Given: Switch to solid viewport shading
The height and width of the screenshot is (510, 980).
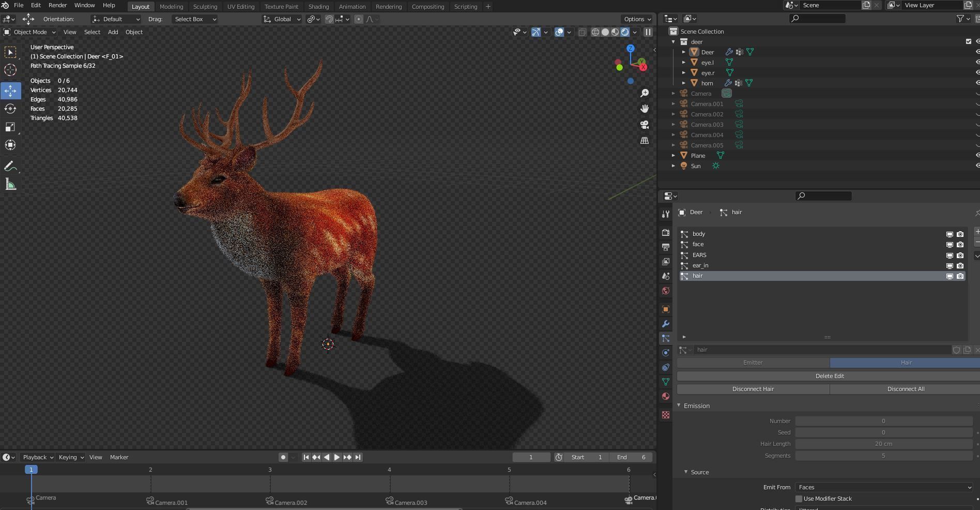Looking at the screenshot, I should (605, 32).
